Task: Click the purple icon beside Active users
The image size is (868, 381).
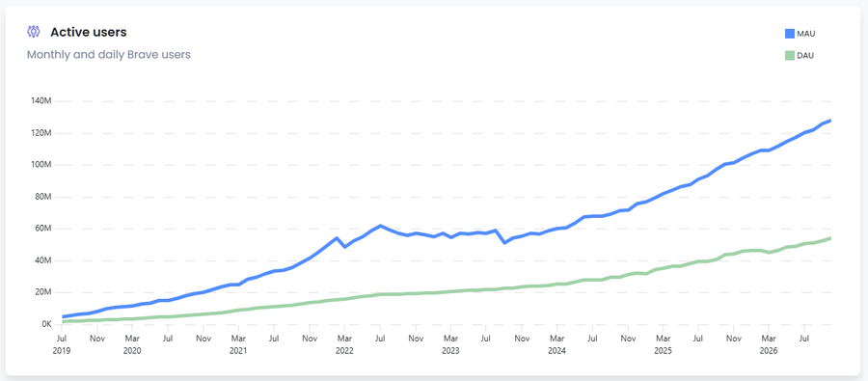Action: [x=34, y=32]
